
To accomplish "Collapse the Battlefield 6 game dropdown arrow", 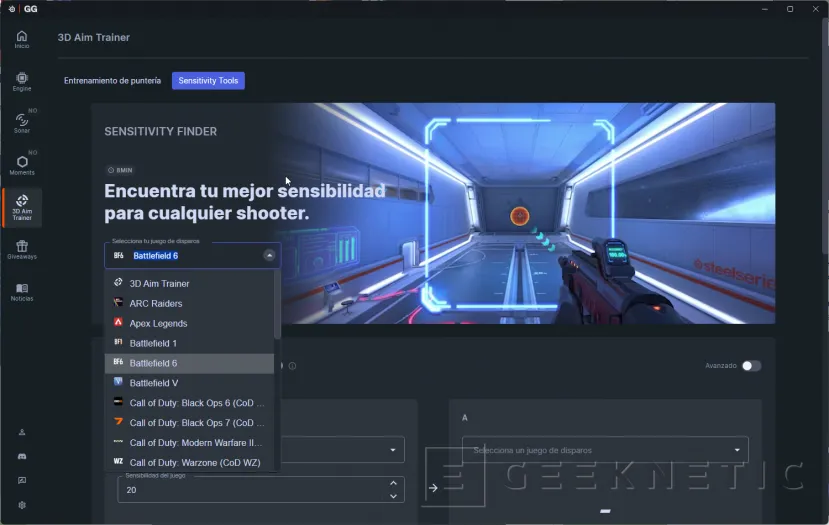I will 269,255.
